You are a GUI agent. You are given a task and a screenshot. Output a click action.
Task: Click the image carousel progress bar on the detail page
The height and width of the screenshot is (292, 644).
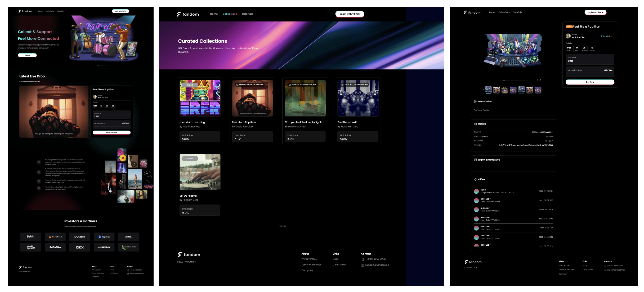point(513,80)
